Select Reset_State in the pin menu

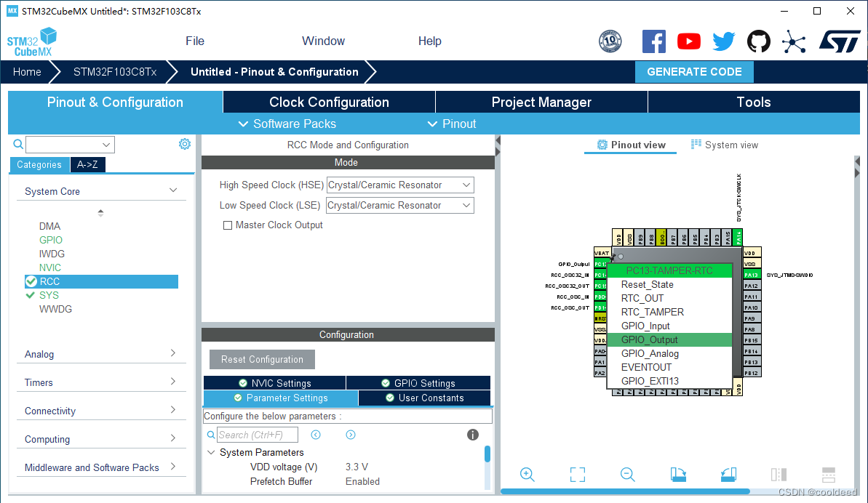[x=669, y=284]
